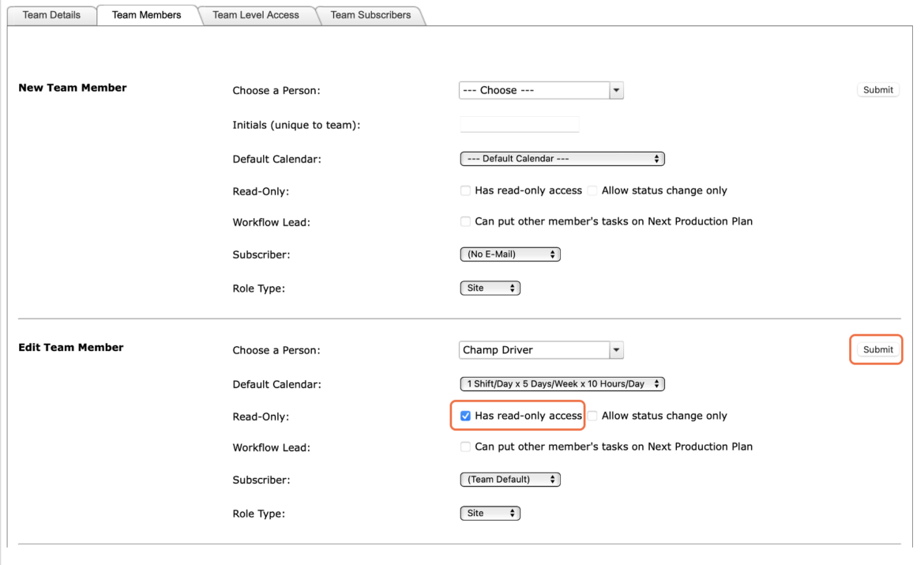Click Submit for Edit Team Member
Viewport: 924px width, 565px height.
point(877,349)
